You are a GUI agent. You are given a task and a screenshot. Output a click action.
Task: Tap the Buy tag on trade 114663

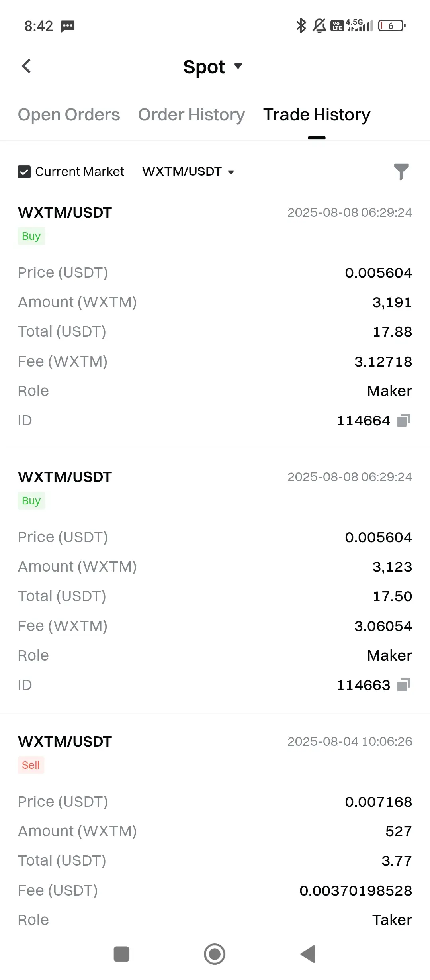click(x=31, y=500)
